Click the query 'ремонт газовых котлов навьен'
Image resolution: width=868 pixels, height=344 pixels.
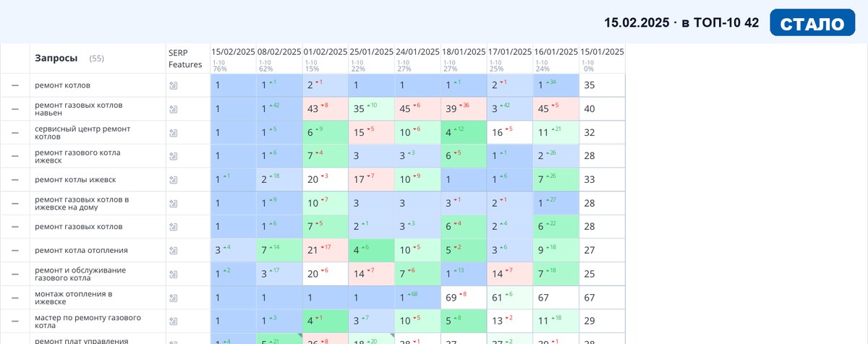point(79,109)
